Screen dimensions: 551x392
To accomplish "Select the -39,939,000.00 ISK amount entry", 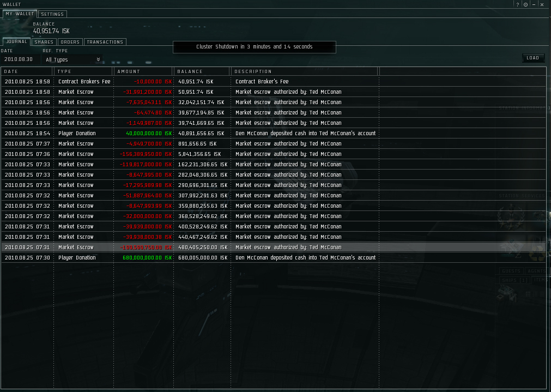I will [148, 227].
